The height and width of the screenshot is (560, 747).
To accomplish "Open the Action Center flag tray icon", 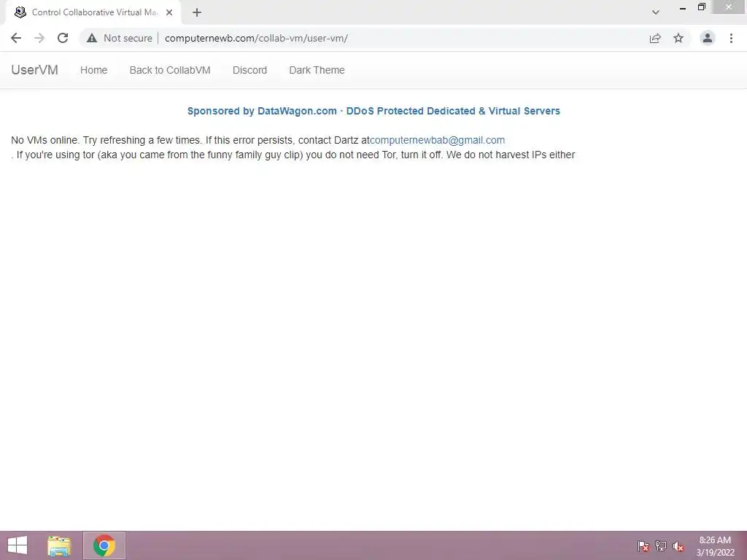I will [643, 546].
